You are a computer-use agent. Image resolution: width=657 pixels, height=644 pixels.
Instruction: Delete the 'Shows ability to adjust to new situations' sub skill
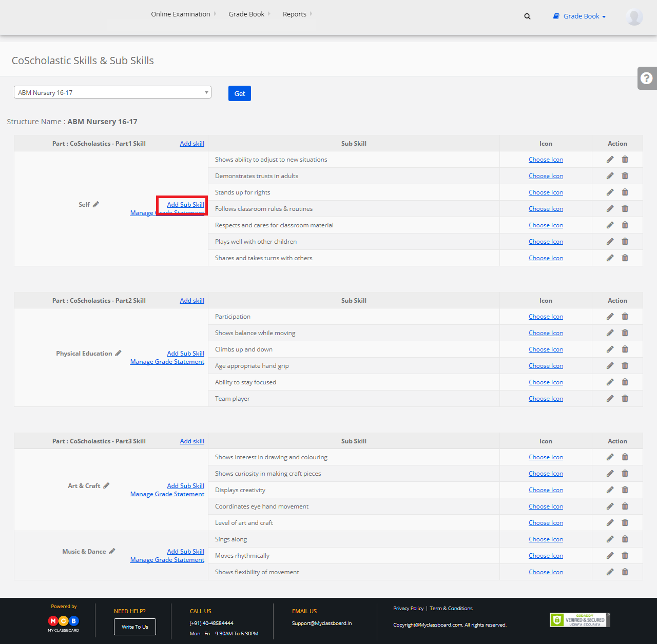click(625, 160)
